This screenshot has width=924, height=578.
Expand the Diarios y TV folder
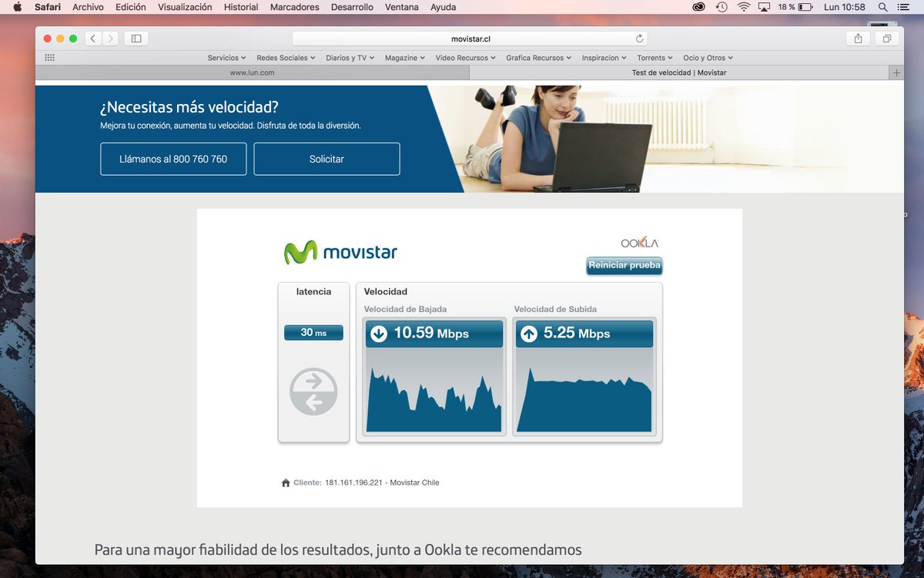[350, 58]
